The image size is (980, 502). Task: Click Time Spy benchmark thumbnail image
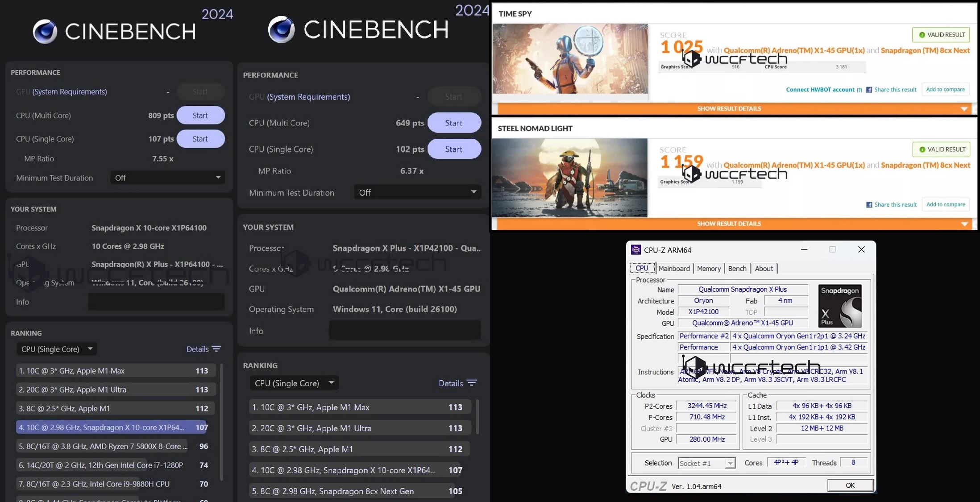(570, 59)
